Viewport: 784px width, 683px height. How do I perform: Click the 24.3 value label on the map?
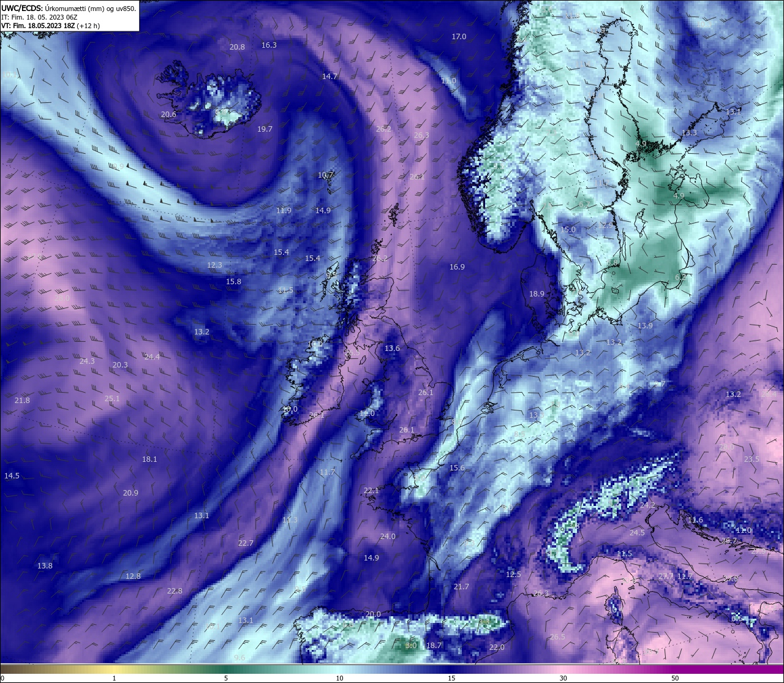click(87, 361)
